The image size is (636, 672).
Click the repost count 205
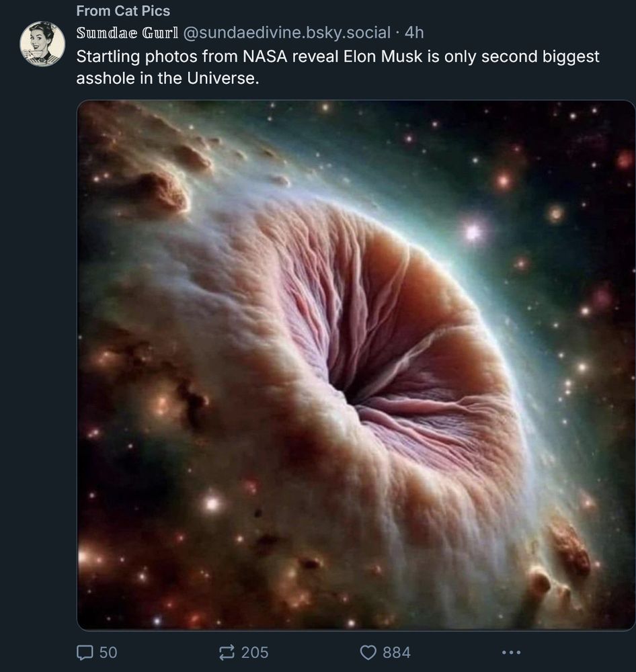pos(254,652)
